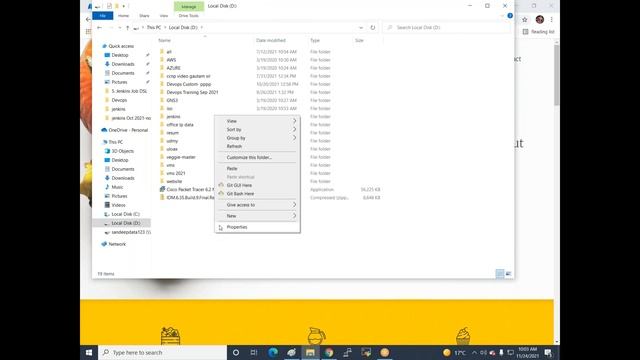Viewport: 640px width, 360px height.
Task: Expand address bar history dropdown
Action: 361,27
